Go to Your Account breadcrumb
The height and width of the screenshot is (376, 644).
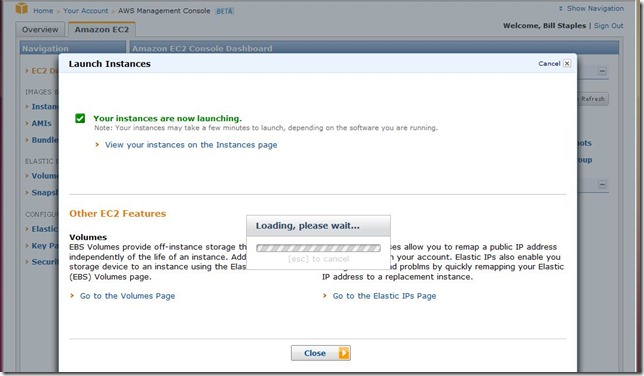coord(85,11)
